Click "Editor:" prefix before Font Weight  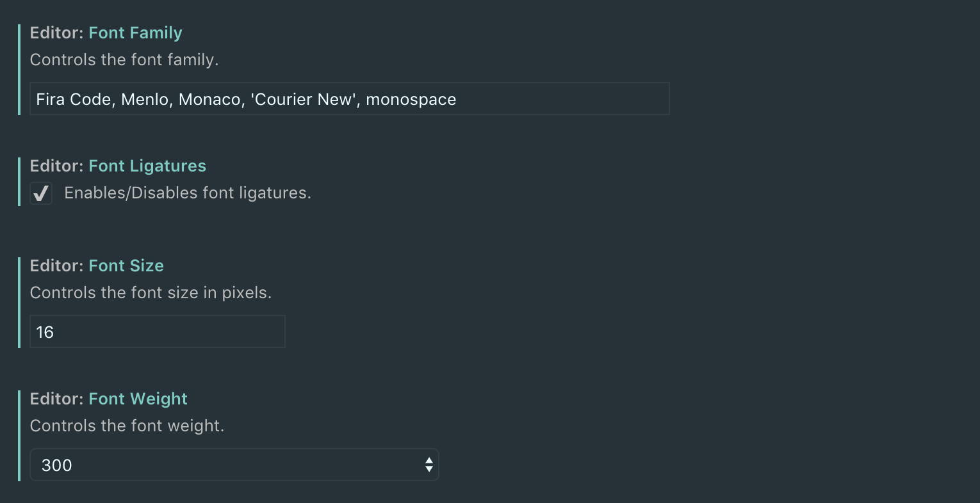tap(57, 399)
